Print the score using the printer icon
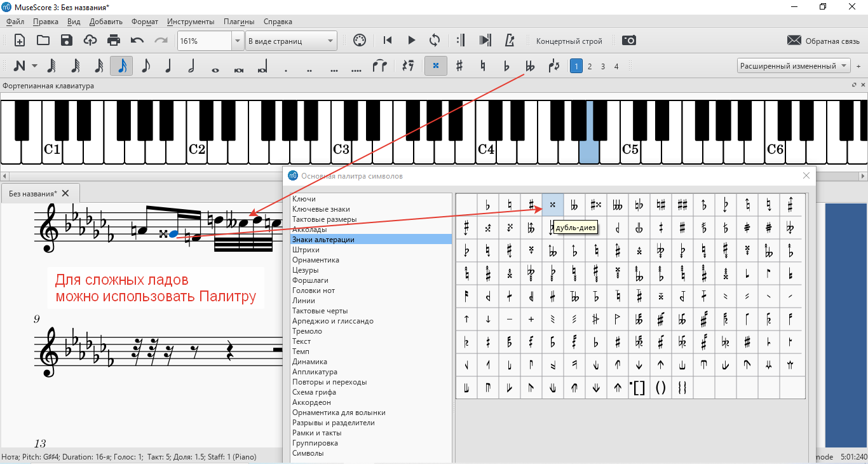 pos(114,41)
